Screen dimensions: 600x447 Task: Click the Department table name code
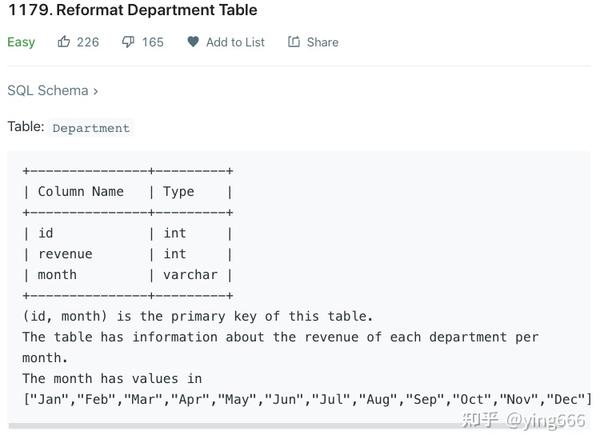point(91,128)
